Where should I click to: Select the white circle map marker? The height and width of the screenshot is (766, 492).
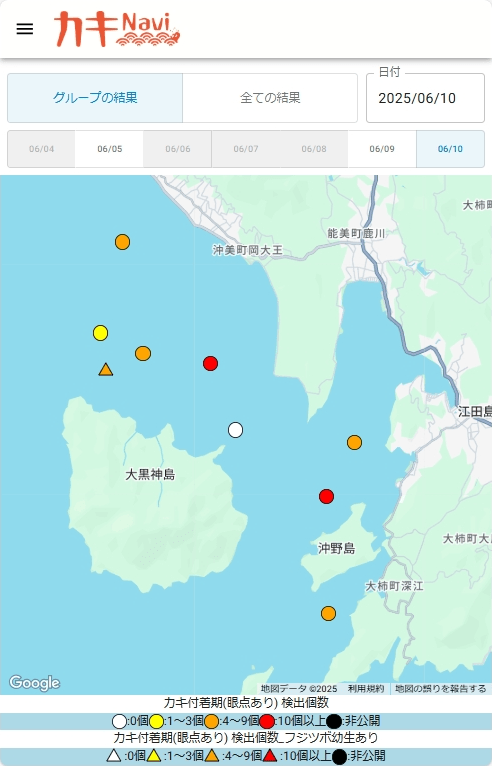click(235, 430)
